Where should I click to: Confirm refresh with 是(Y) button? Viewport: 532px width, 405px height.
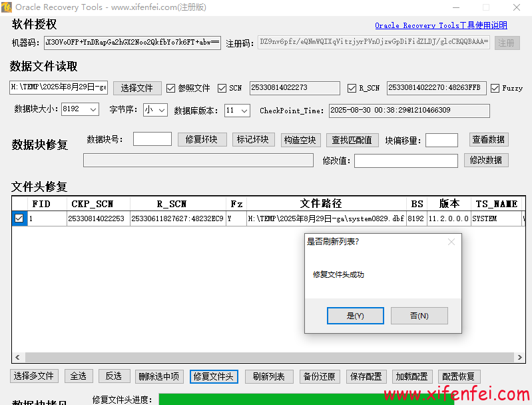coord(356,316)
